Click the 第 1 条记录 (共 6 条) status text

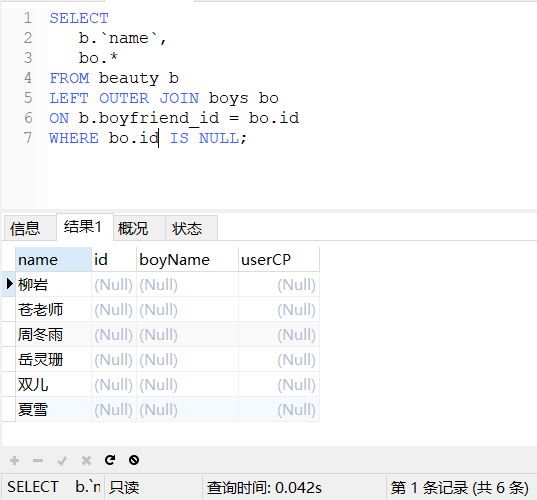pos(460,487)
